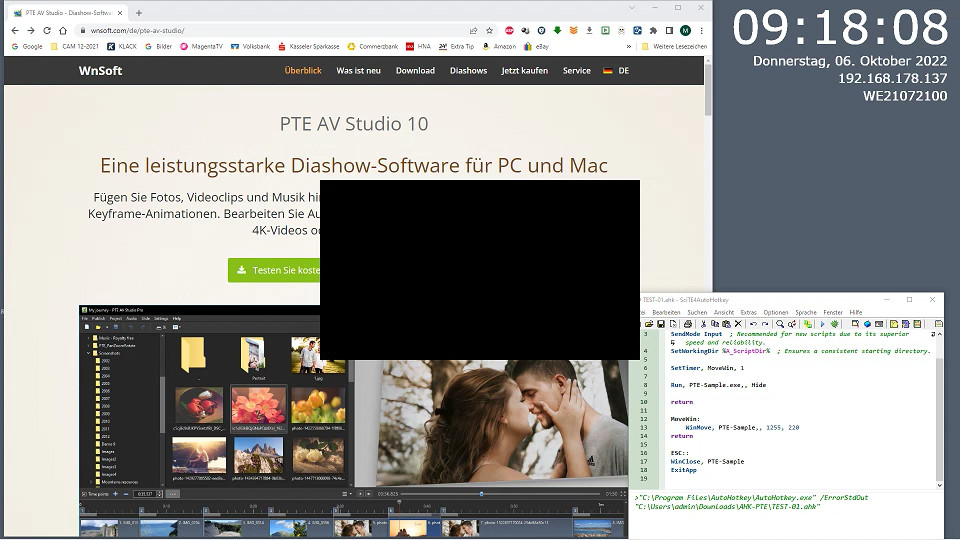Image resolution: width=960 pixels, height=540 pixels.
Task: Open Google bookmark
Action: 27,47
